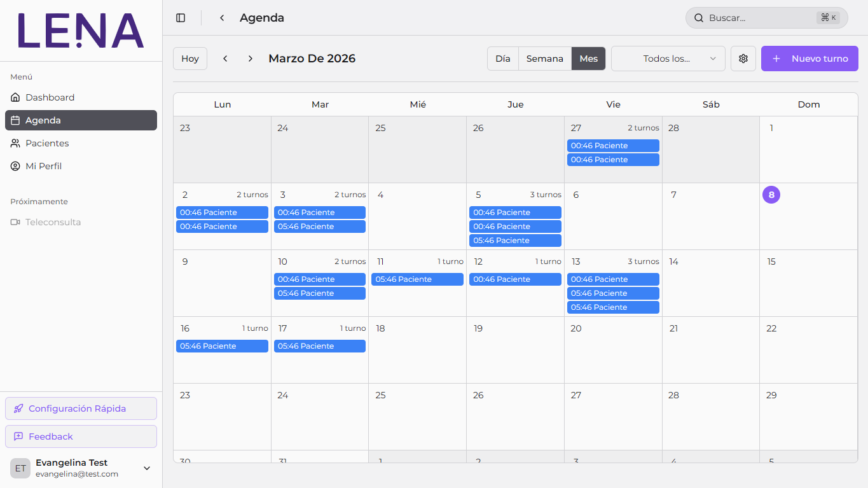This screenshot has height=488, width=868.
Task: Open 05:46 Paciente appointment on March 16
Action: 222,346
